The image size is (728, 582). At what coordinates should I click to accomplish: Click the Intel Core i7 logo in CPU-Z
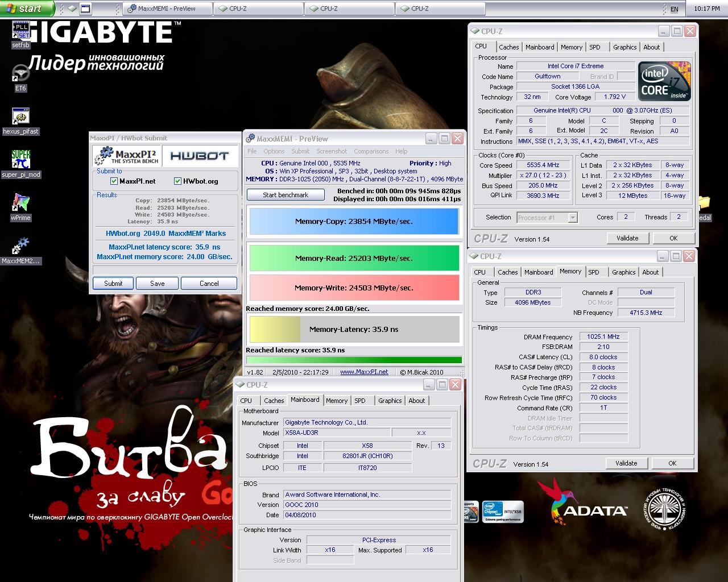click(664, 81)
